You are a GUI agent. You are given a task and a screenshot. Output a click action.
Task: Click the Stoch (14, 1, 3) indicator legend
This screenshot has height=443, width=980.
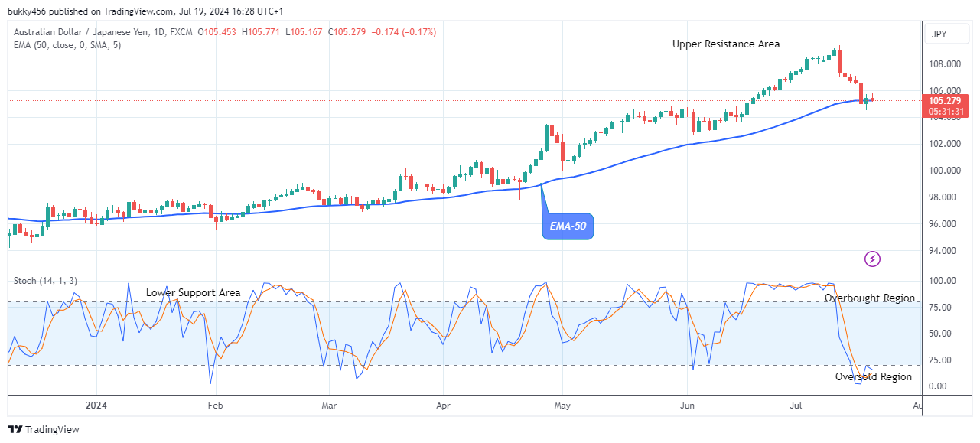point(45,281)
